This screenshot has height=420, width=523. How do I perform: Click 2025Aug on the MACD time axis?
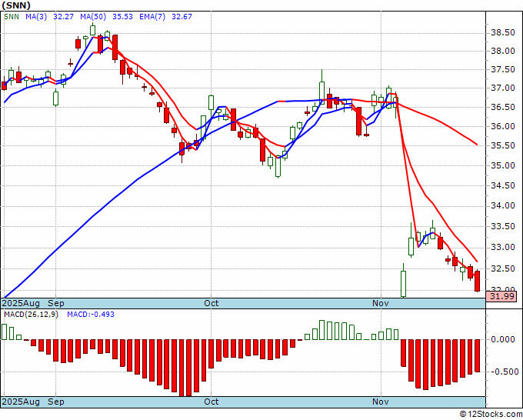[x=21, y=402]
